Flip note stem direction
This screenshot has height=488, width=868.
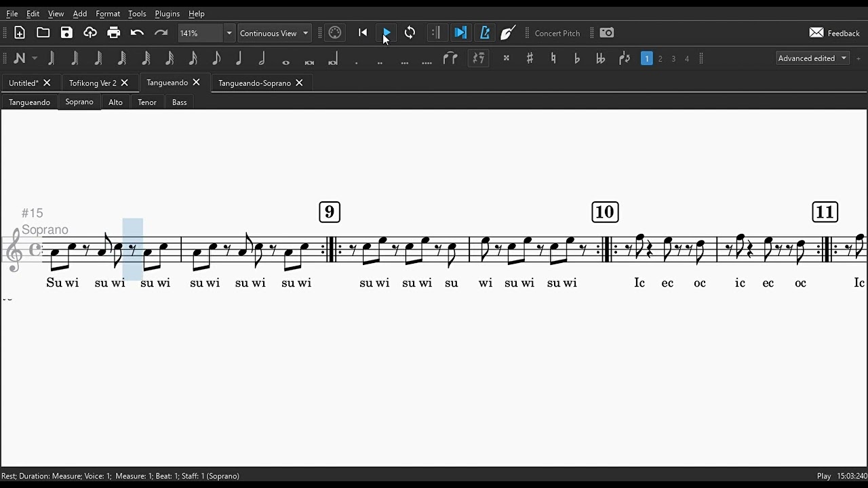[625, 58]
